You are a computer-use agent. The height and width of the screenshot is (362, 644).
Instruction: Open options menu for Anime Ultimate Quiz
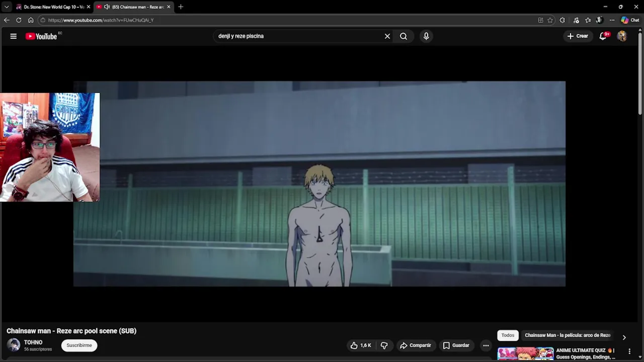click(x=629, y=351)
